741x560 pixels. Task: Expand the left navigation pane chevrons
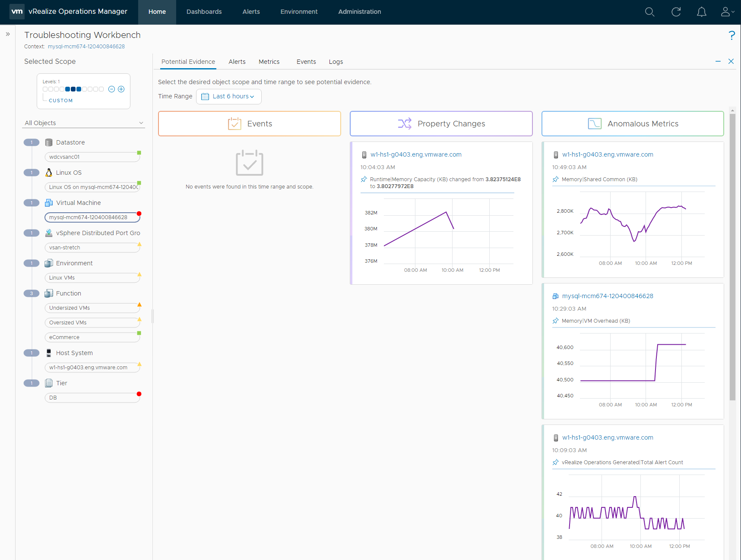pyautogui.click(x=8, y=34)
